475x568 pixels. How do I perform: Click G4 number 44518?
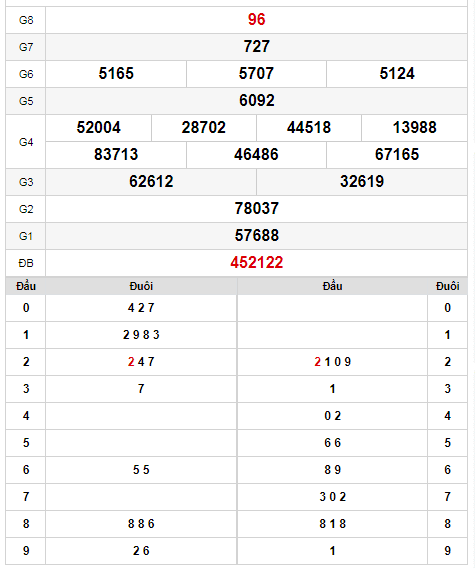(309, 128)
